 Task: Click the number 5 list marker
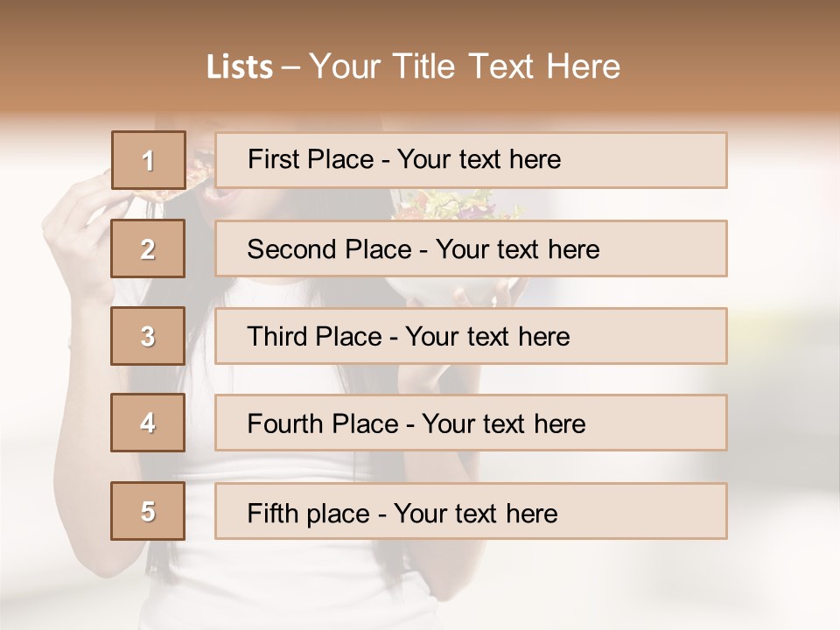click(x=148, y=511)
